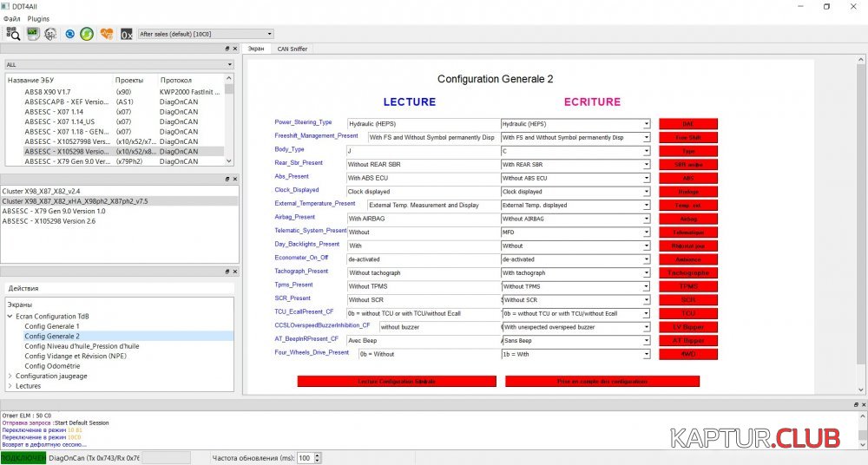Click Lecture Configuration Générale button

[397, 382]
